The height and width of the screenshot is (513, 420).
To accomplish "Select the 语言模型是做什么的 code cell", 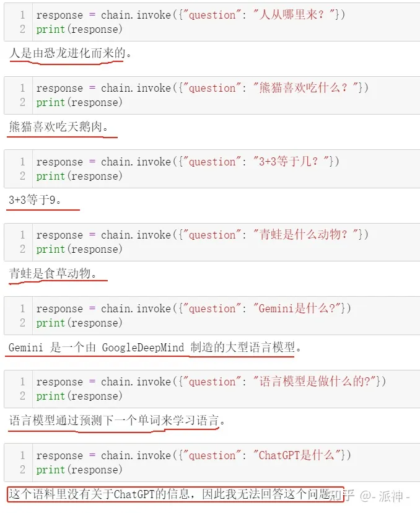I will (x=212, y=388).
